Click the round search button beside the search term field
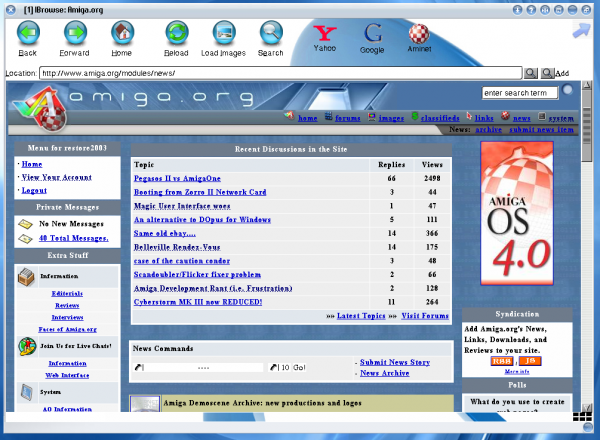 point(568,90)
